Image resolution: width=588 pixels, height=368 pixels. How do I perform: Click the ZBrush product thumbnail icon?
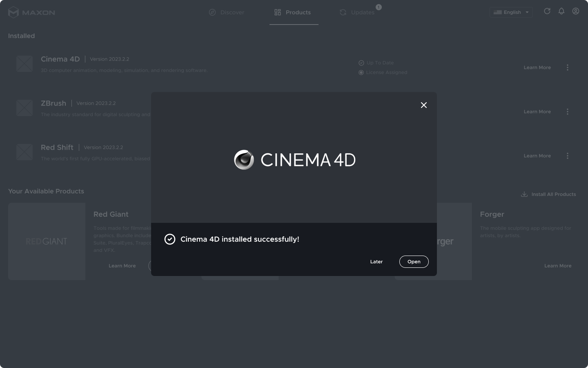(x=24, y=108)
